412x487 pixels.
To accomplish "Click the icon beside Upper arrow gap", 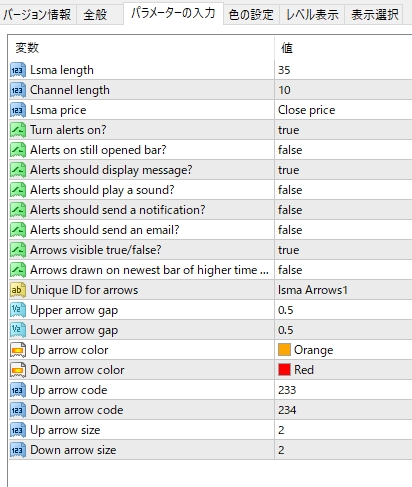I will pyautogui.click(x=18, y=310).
